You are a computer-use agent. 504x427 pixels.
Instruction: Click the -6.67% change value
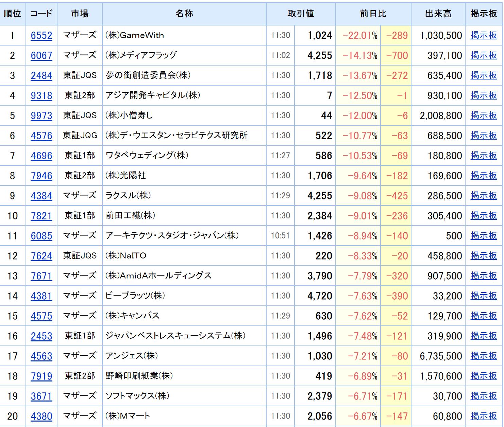(x=363, y=416)
